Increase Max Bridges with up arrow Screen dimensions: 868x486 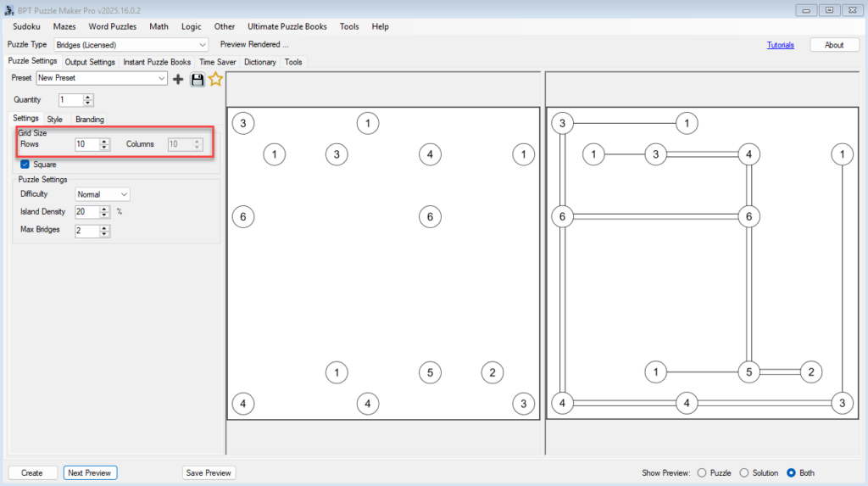(104, 227)
